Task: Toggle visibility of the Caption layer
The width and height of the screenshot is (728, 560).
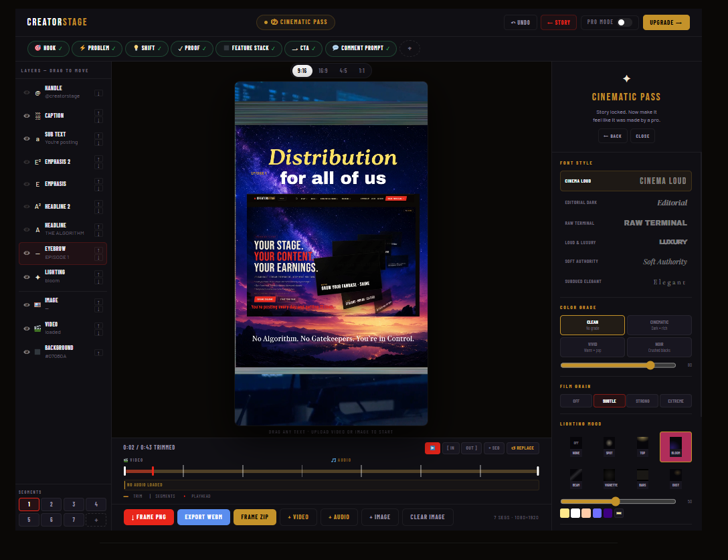Action: tap(27, 116)
